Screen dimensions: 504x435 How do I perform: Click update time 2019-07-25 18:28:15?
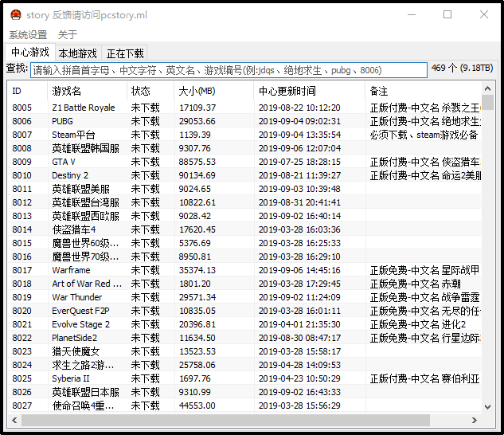tap(299, 162)
